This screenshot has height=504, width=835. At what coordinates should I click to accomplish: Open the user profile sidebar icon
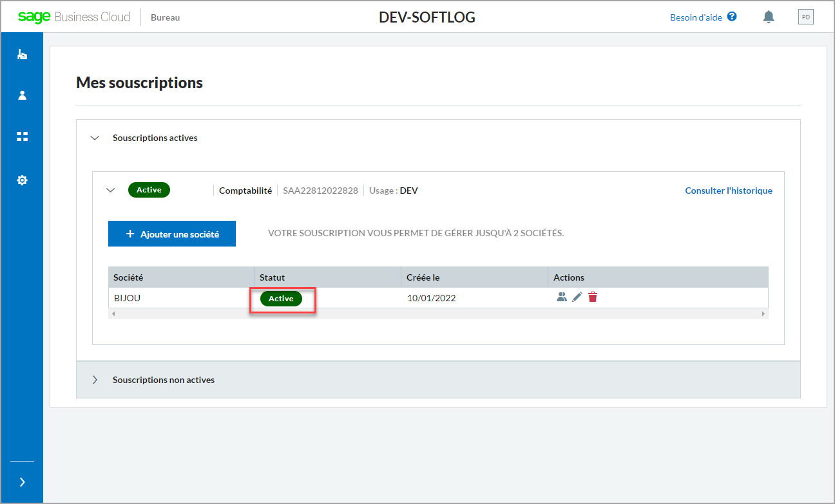[x=22, y=95]
